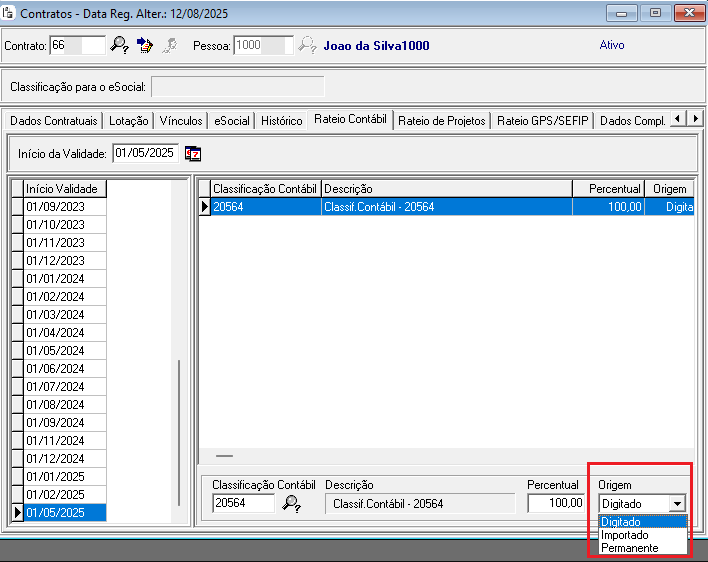Click the Percentual column header
Image resolution: width=708 pixels, height=562 pixels.
click(x=614, y=188)
